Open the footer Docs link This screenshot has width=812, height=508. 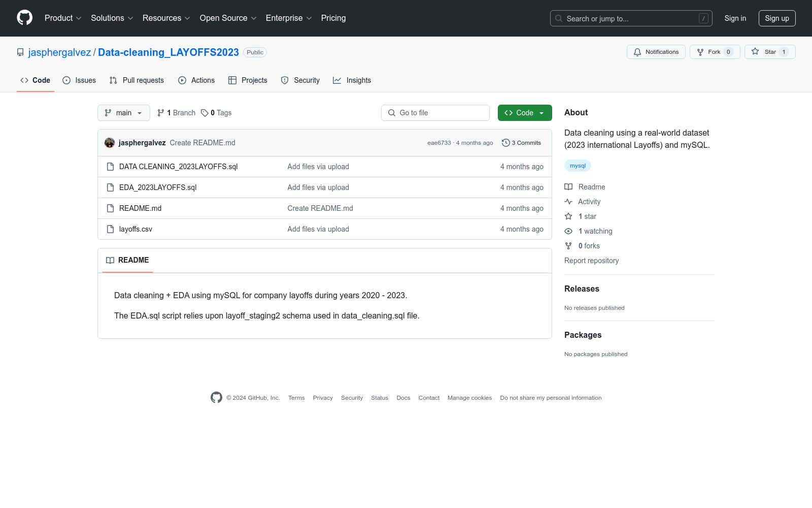click(x=403, y=398)
